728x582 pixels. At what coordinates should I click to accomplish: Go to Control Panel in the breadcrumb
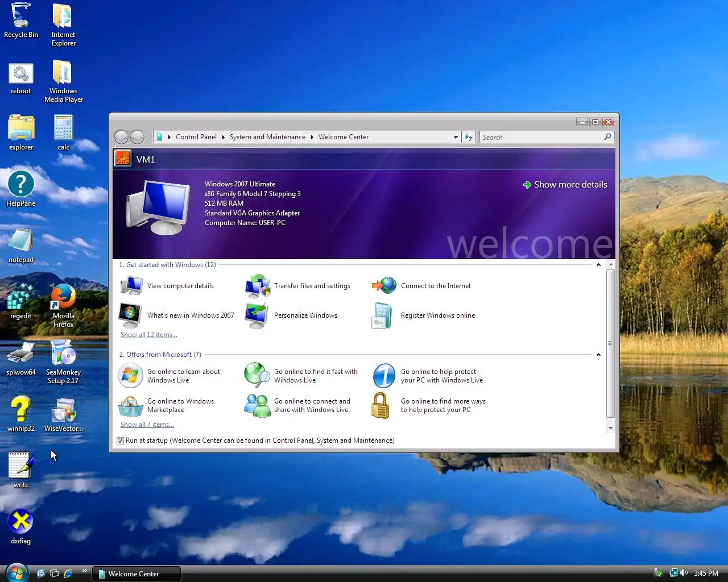(x=196, y=137)
